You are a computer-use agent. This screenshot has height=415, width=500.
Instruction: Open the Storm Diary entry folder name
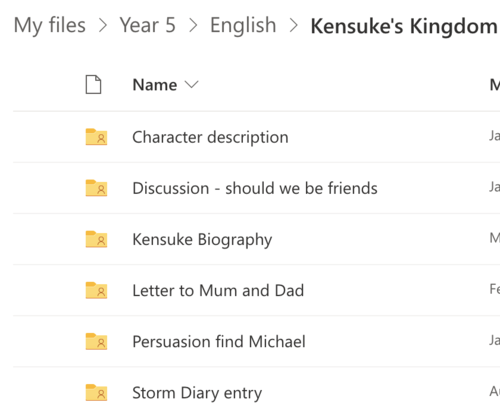(197, 393)
